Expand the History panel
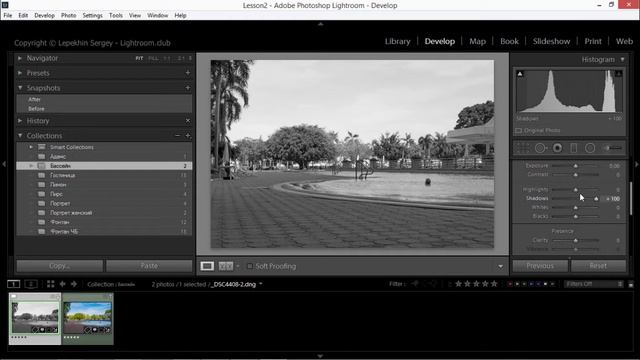The width and height of the screenshot is (640, 360). [x=20, y=120]
